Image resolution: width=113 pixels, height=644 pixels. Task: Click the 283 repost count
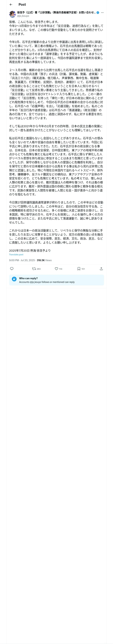coord(38,269)
